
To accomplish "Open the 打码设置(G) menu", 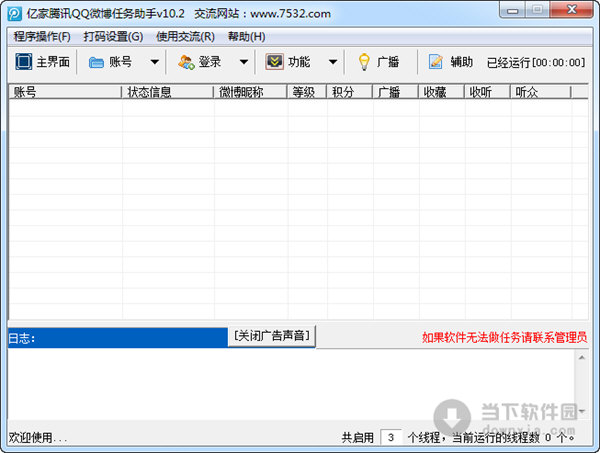I will [113, 37].
